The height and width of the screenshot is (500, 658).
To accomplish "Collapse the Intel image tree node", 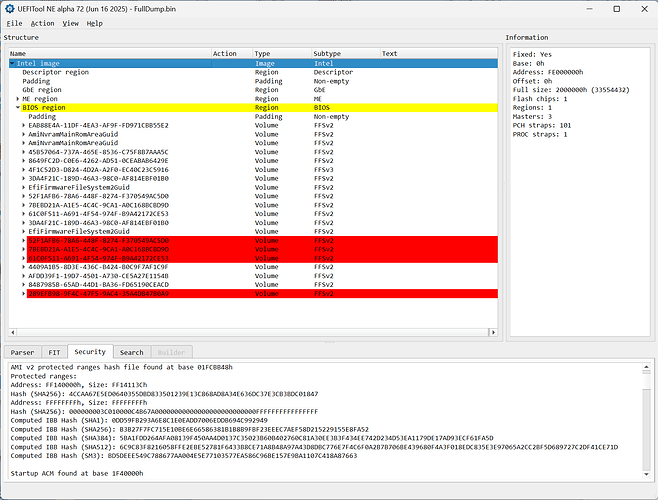I will click(x=12, y=63).
